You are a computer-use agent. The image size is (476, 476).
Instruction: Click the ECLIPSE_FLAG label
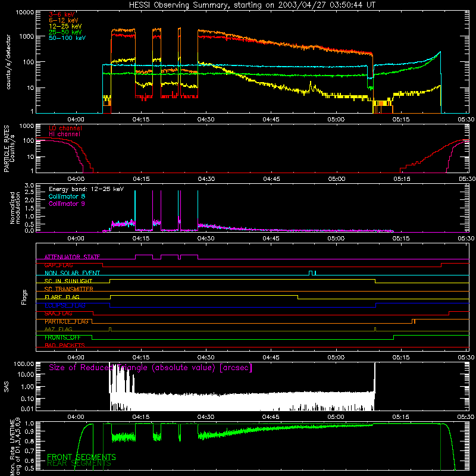65,305
